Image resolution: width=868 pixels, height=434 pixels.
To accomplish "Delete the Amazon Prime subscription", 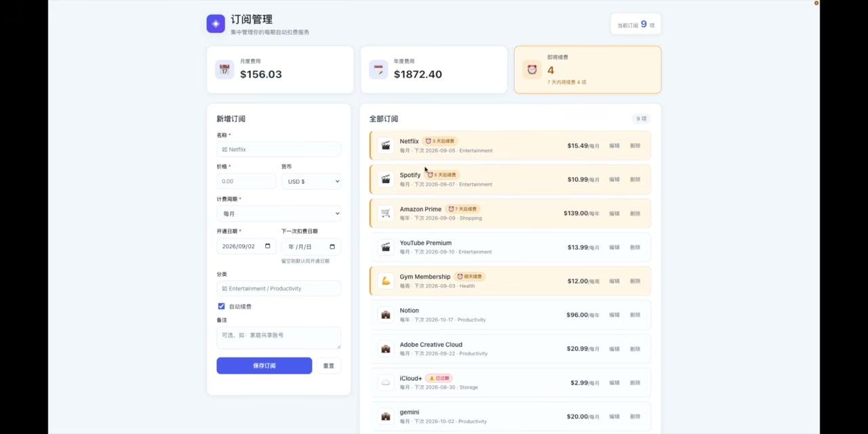I will point(635,214).
